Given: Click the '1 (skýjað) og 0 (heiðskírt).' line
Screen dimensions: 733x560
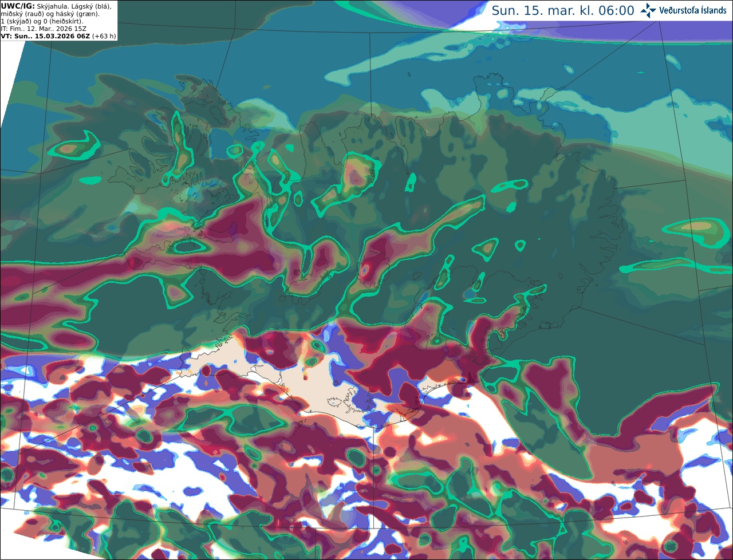Looking at the screenshot, I should point(42,21).
